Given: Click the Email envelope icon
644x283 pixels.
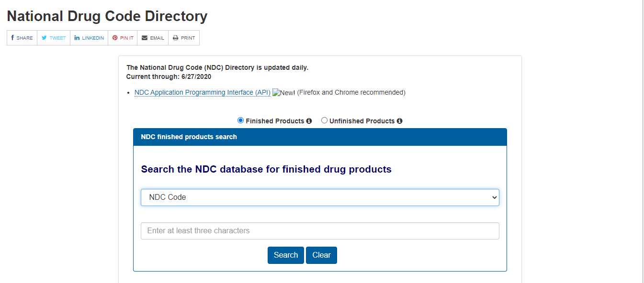Looking at the screenshot, I should [145, 38].
